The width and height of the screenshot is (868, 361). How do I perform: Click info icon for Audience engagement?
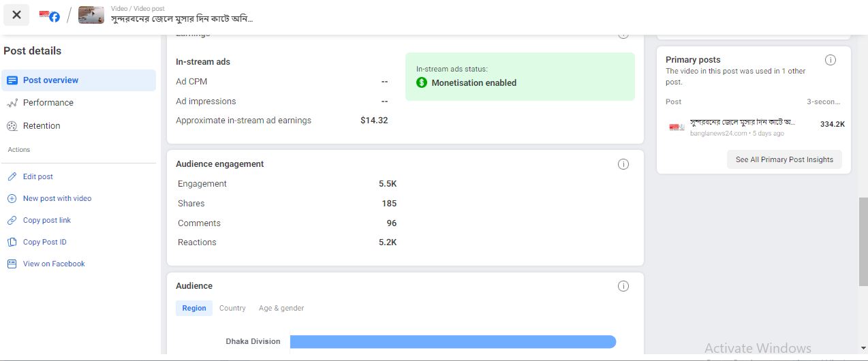pos(623,164)
